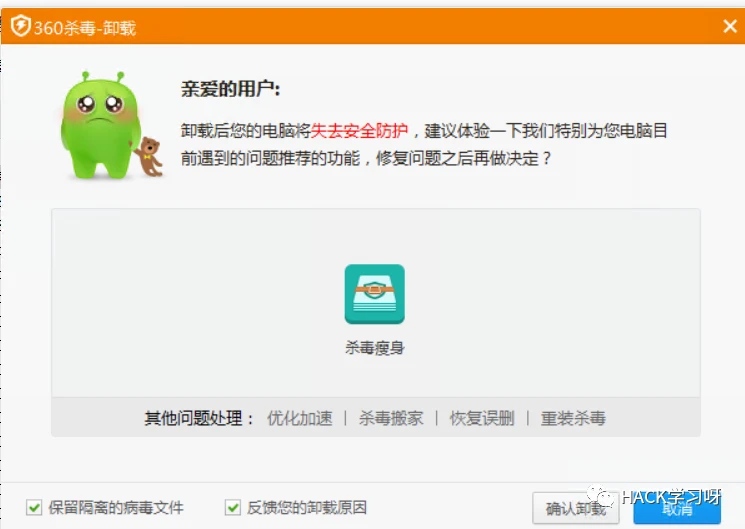Click the small teddy bear beside the mascot
745x529 pixels.
[149, 157]
